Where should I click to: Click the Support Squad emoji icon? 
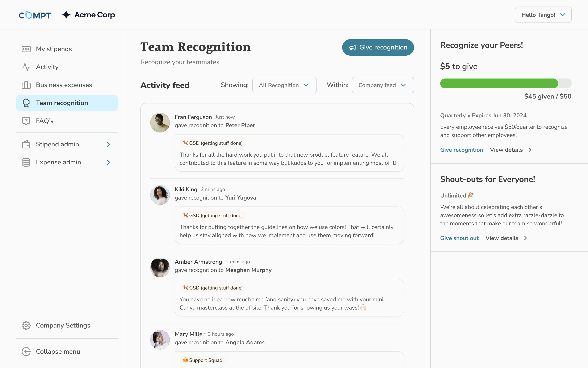pos(185,360)
